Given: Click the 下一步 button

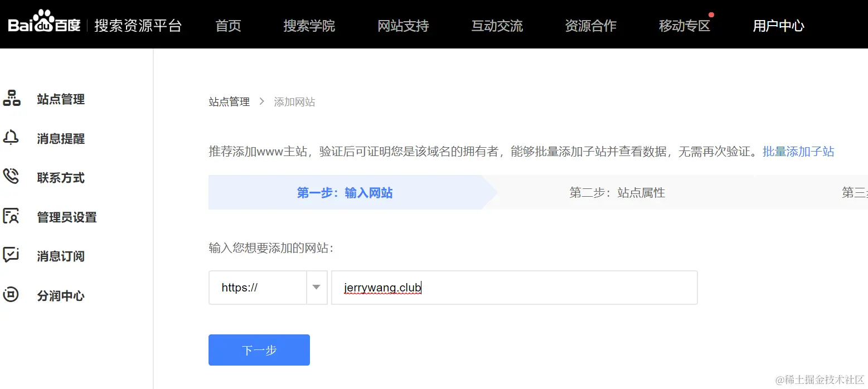Looking at the screenshot, I should coord(259,350).
